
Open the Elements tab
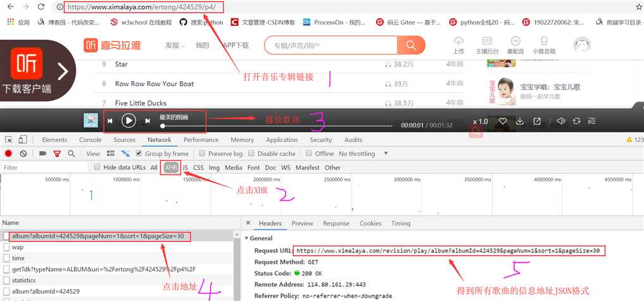point(54,140)
